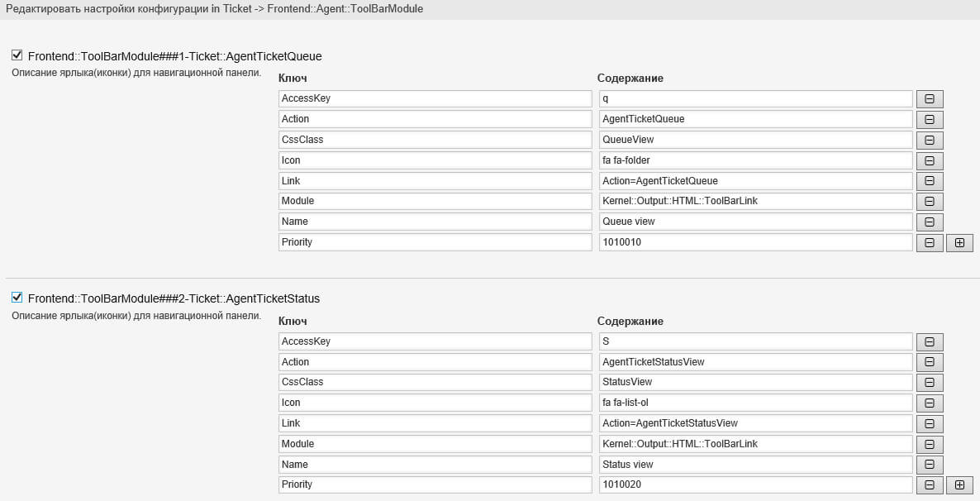Toggle the 2-Ticket::AgentTicketStatus setting checkbox
980x501 pixels.
[17, 297]
